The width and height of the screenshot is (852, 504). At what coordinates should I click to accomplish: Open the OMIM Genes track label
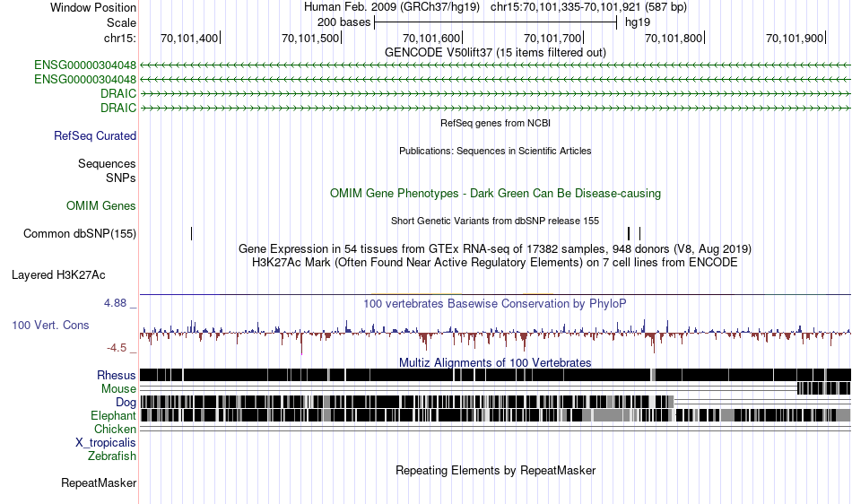pos(100,206)
